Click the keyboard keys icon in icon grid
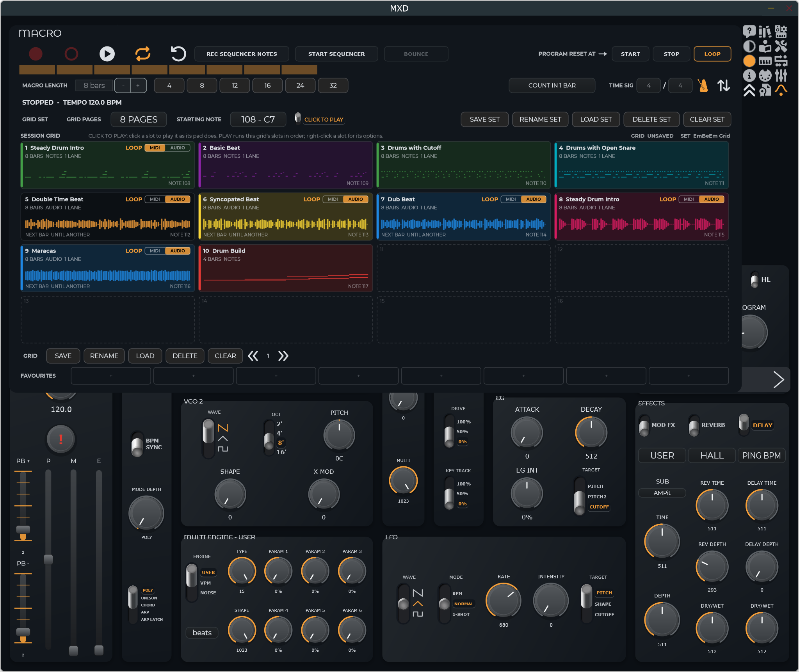 tap(765, 61)
